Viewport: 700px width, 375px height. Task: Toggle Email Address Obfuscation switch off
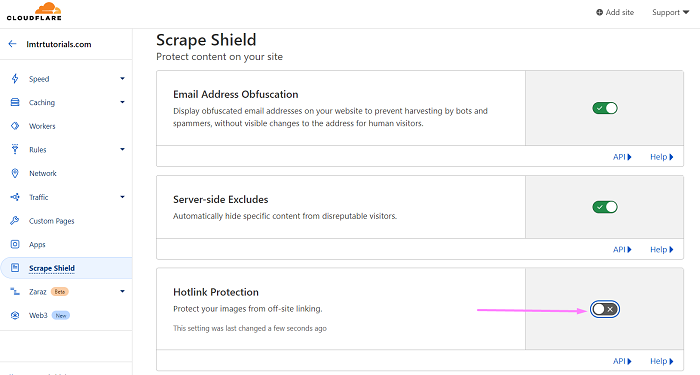[605, 108]
